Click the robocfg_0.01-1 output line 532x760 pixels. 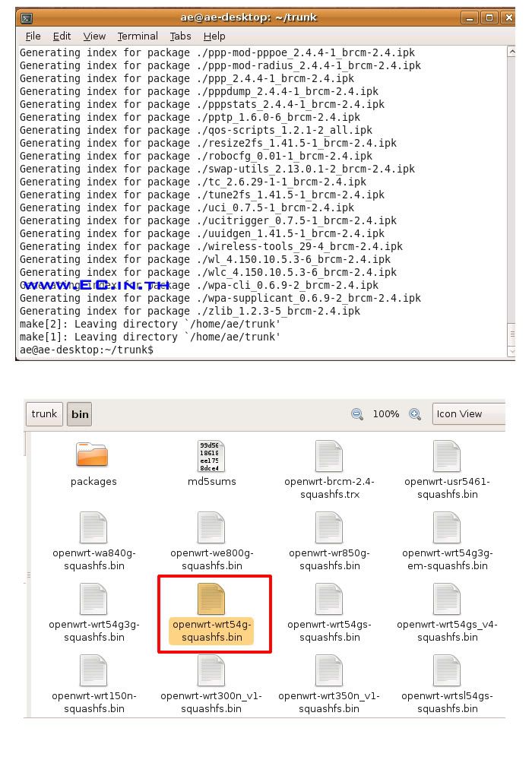coord(196,156)
